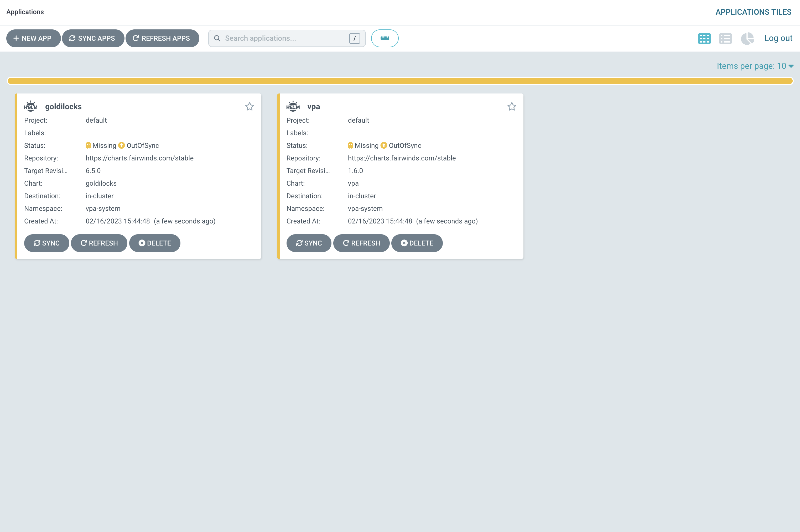Click goldilocks Created At timestamp

coord(150,221)
